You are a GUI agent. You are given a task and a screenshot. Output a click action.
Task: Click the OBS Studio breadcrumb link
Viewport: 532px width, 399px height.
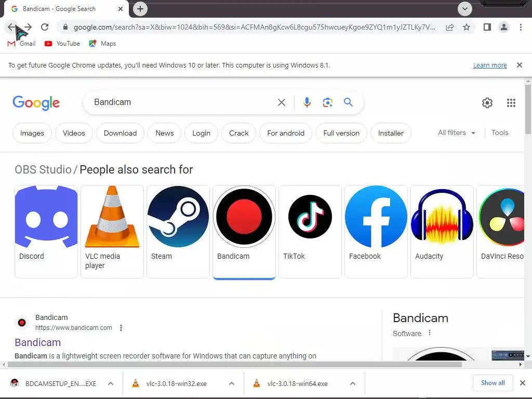click(43, 169)
